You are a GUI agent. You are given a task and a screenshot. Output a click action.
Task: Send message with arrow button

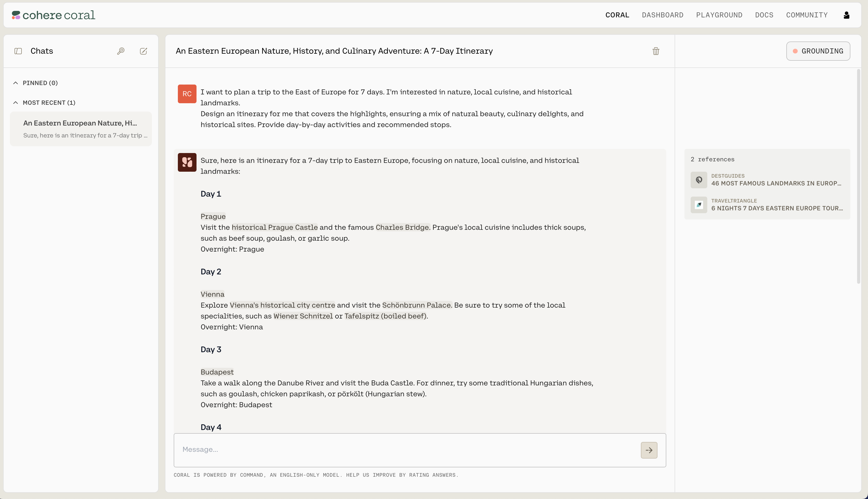pyautogui.click(x=649, y=450)
